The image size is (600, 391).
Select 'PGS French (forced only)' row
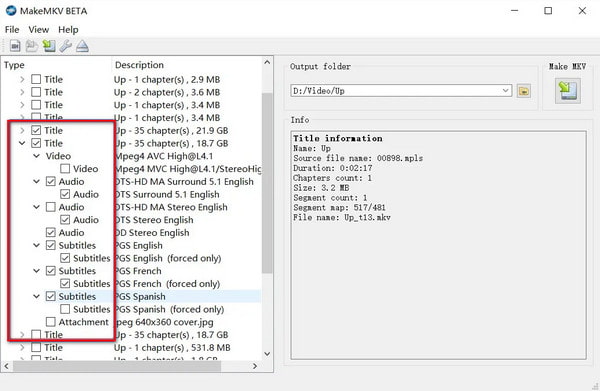pos(167,284)
